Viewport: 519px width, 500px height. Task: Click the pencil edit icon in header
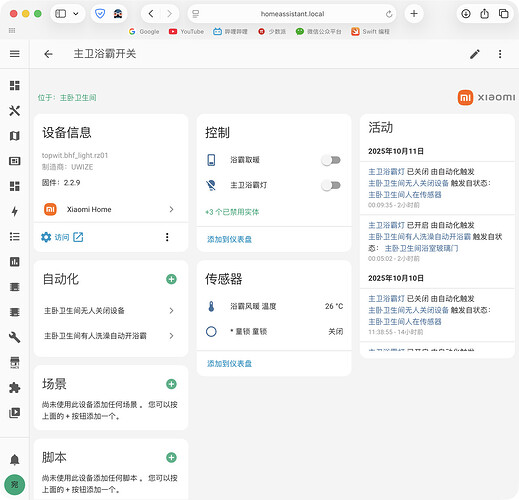pos(475,54)
